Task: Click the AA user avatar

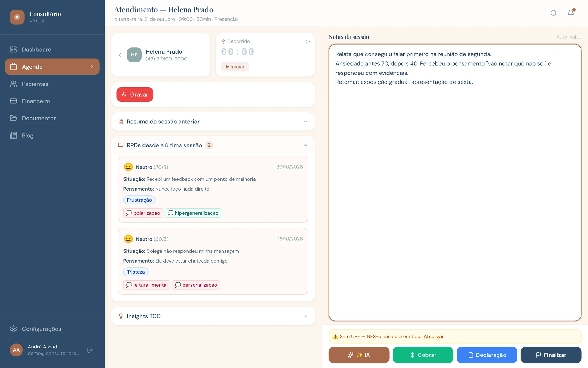Action: click(x=16, y=350)
